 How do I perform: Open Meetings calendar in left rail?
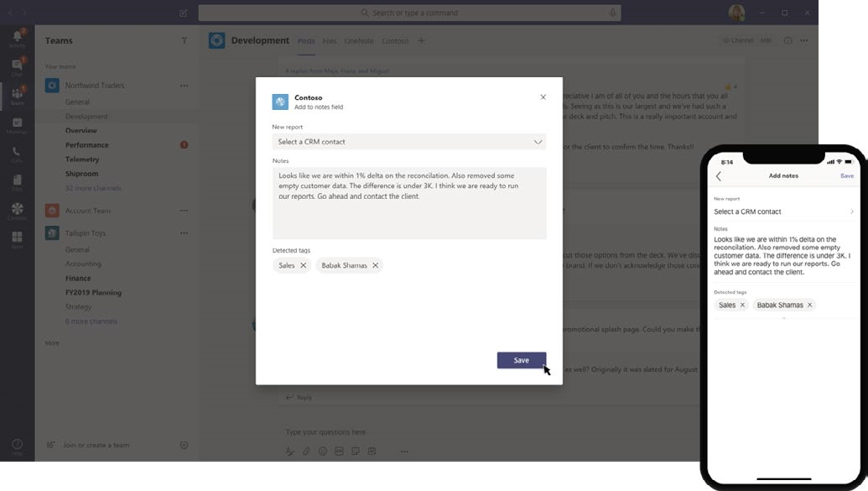pyautogui.click(x=17, y=125)
